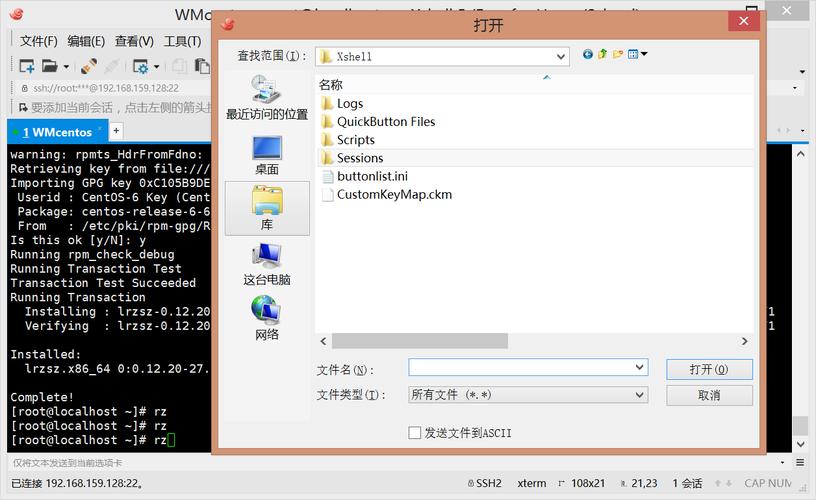
Task: Click the file list scroll-left arrow
Action: pyautogui.click(x=323, y=341)
